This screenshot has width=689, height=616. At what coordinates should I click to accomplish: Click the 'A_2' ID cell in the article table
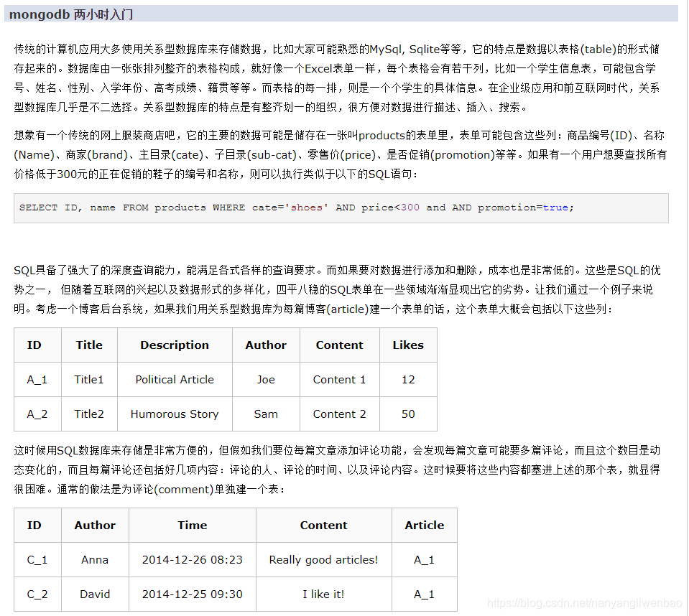(37, 414)
